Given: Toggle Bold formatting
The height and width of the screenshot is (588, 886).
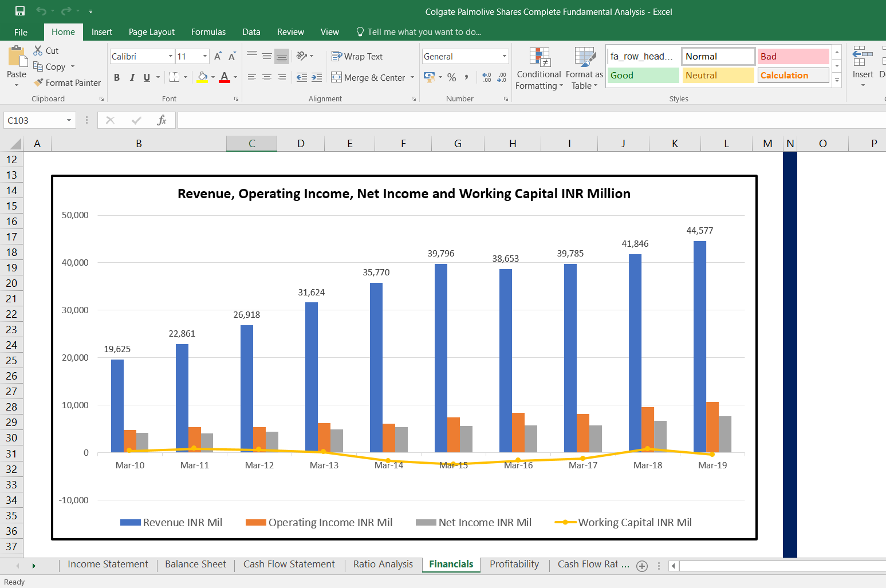Looking at the screenshot, I should coord(117,77).
